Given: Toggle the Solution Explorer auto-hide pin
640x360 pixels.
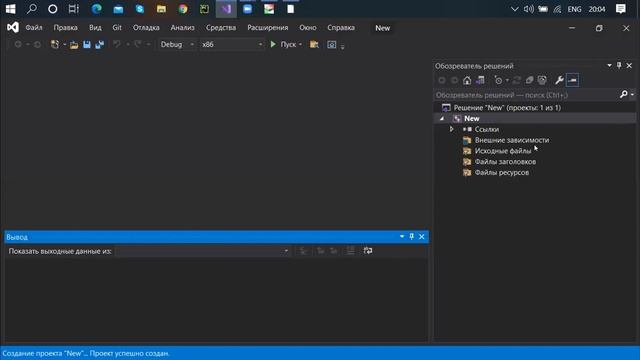Looking at the screenshot, I should [x=619, y=65].
